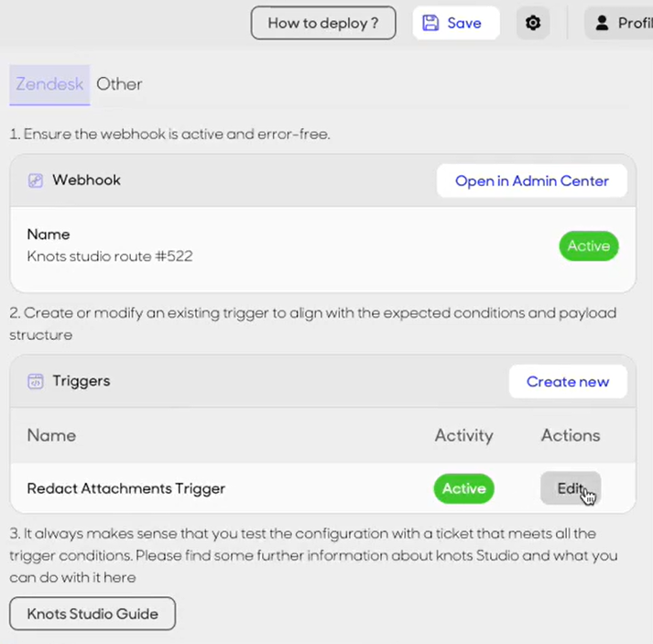Click the settings gear icon

[533, 23]
